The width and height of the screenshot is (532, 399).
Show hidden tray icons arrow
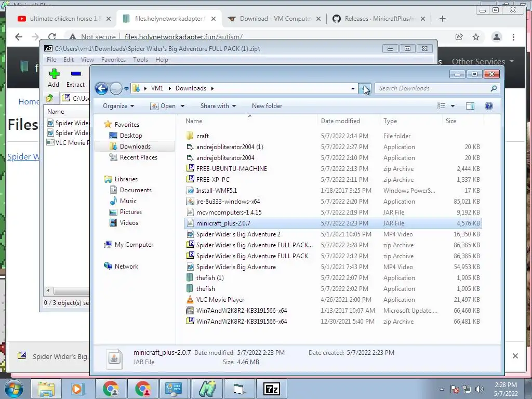442,389
